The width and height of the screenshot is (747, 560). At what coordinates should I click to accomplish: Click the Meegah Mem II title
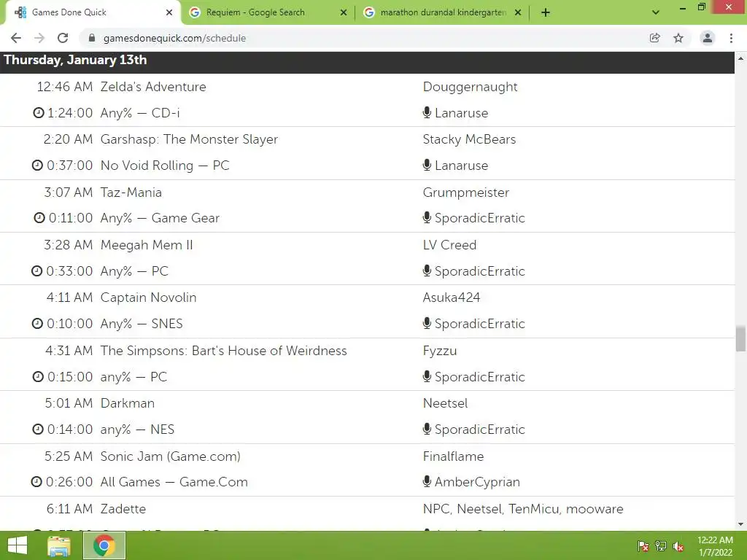pyautogui.click(x=147, y=245)
